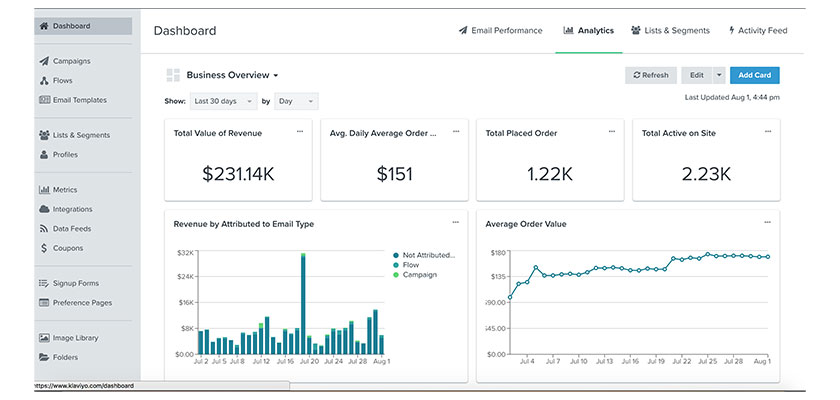The height and width of the screenshot is (400, 840).
Task: Expand the Business Overview dropdown
Action: 232,75
